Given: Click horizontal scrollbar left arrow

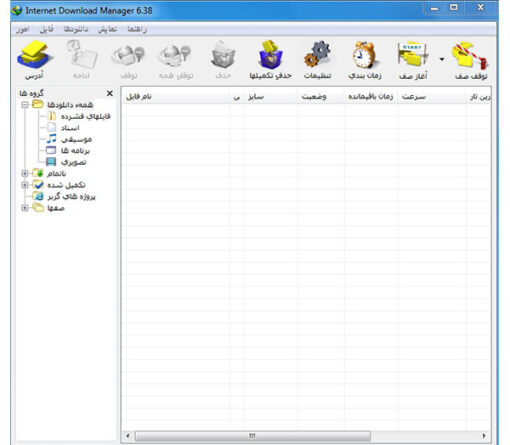Looking at the screenshot, I should 128,436.
